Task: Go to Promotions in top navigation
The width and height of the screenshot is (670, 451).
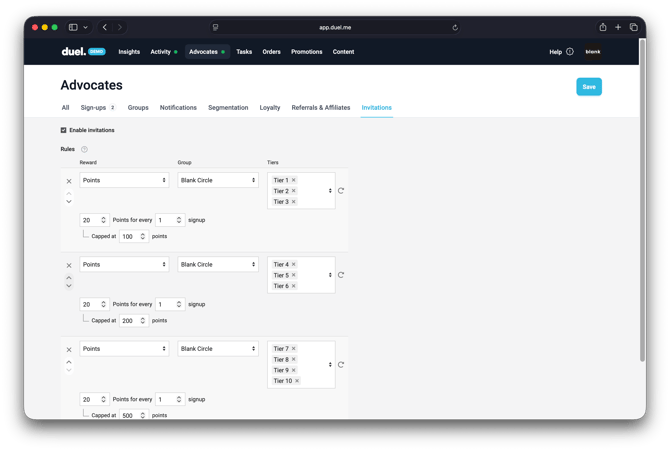Action: pyautogui.click(x=307, y=52)
